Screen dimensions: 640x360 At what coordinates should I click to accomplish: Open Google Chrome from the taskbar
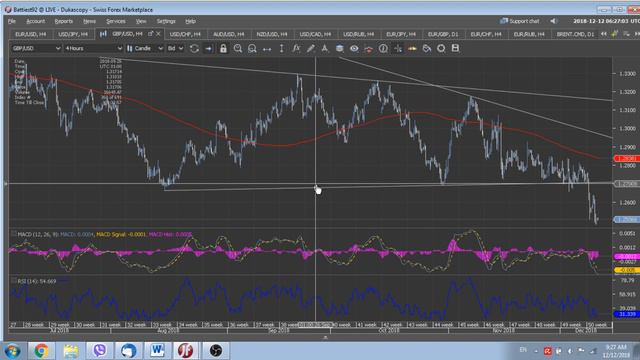[41, 351]
